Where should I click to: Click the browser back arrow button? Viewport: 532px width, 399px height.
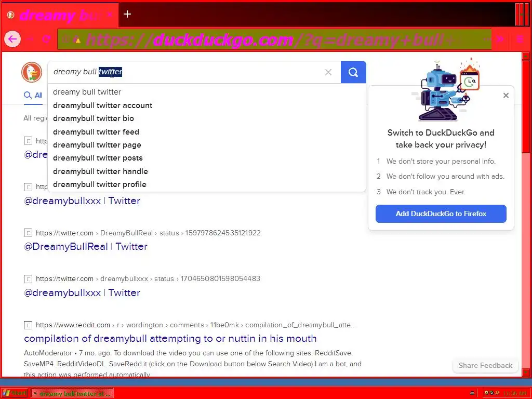pyautogui.click(x=12, y=39)
